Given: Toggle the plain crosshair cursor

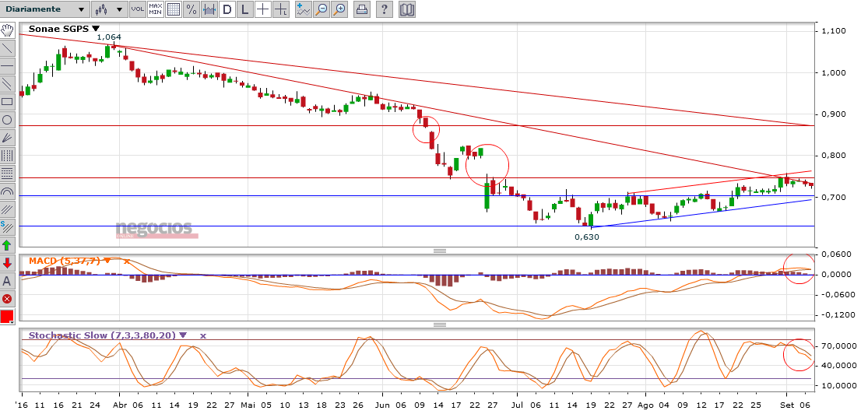Looking at the screenshot, I should tap(263, 9).
